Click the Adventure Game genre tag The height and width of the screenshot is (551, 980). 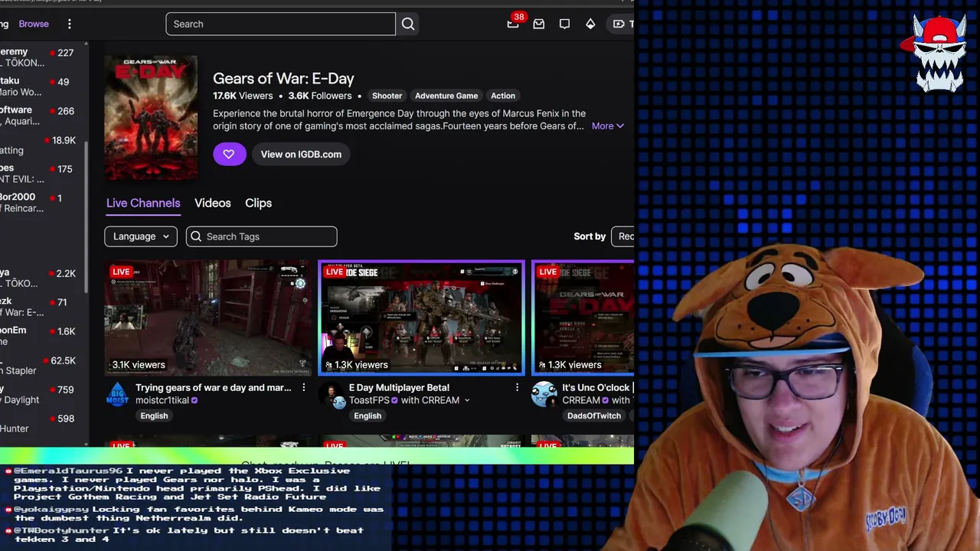coord(446,96)
